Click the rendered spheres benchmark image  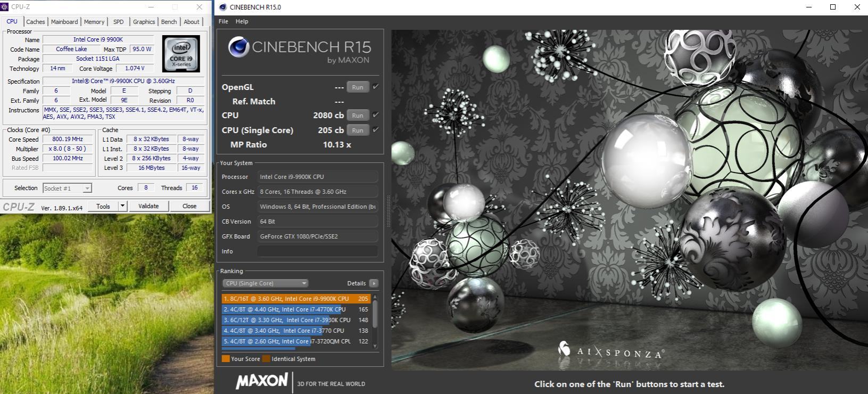pyautogui.click(x=630, y=200)
